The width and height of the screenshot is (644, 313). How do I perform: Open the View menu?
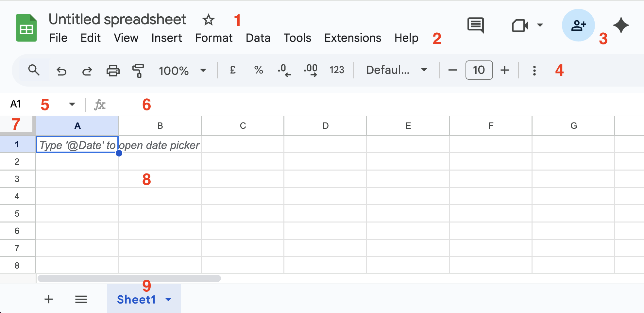click(x=126, y=38)
